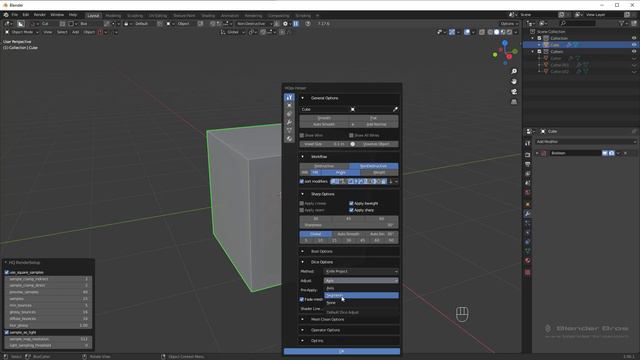Adjust sample_clamp_indirect slider
The image size is (640, 360).
coord(49,279)
